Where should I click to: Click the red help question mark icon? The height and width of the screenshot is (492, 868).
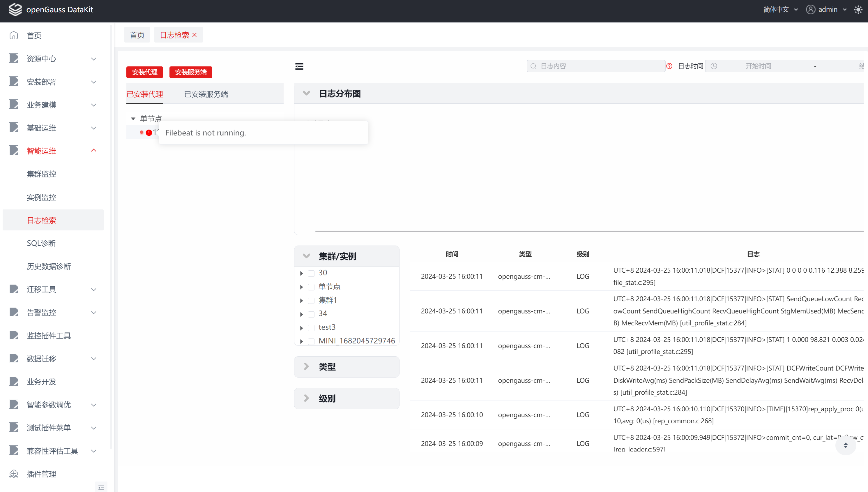(669, 66)
